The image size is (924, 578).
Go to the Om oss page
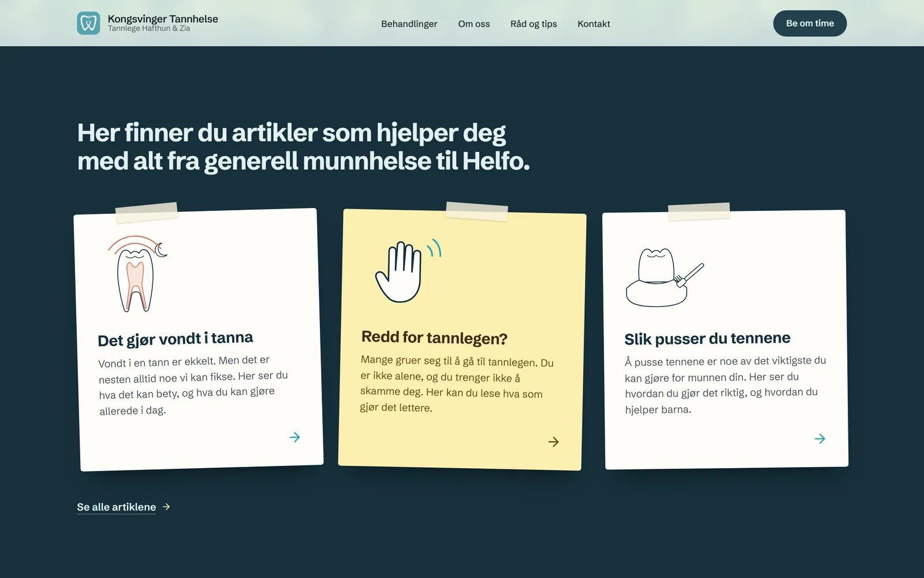click(x=474, y=24)
